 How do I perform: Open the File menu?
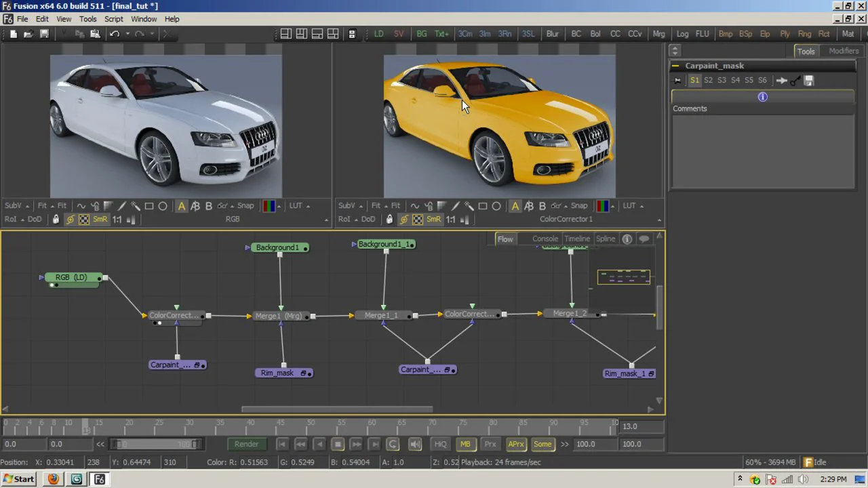pyautogui.click(x=22, y=19)
